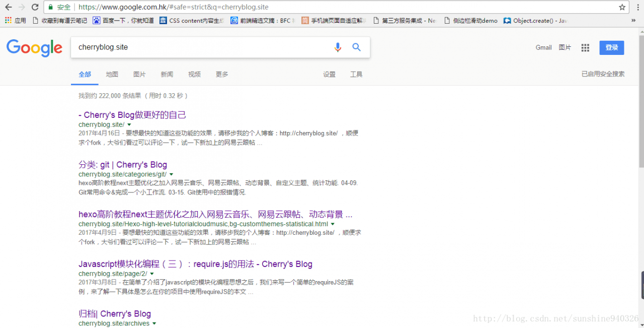
Task: Open the CSS content bookmark
Action: (192, 21)
